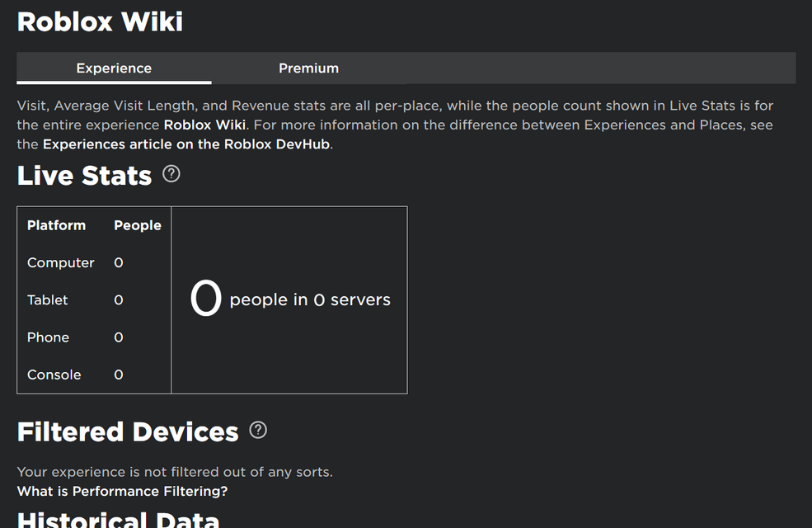Click the large total people count
Viewport: 812px width, 528px height.
[206, 299]
